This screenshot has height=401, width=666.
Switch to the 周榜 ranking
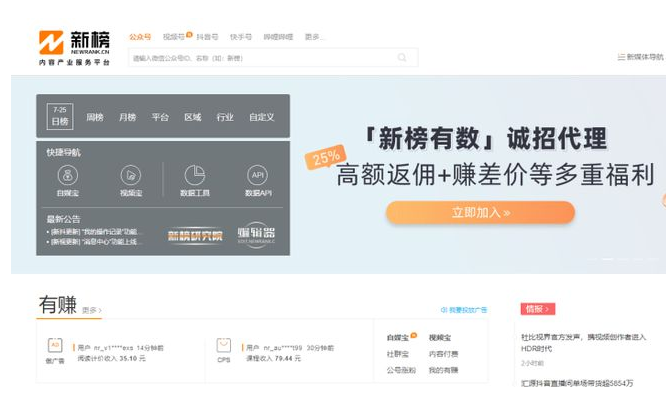pyautogui.click(x=95, y=117)
